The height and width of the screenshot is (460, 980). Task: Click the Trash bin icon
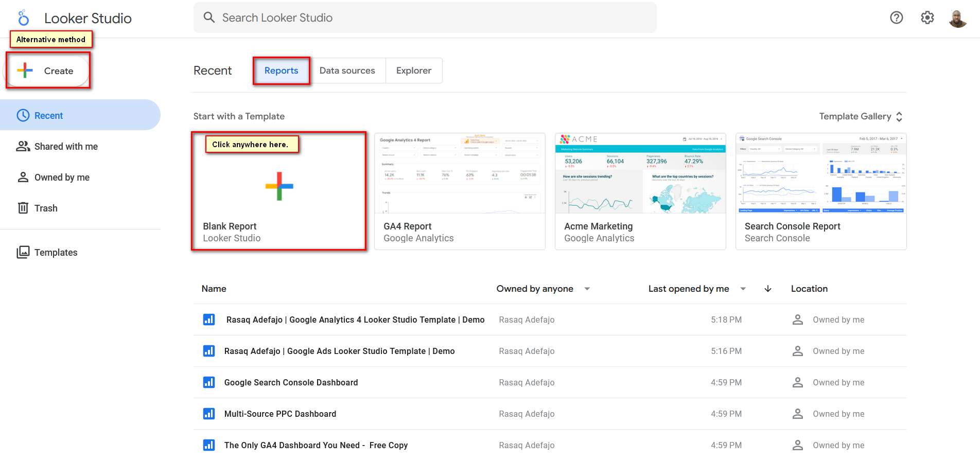[x=23, y=208]
